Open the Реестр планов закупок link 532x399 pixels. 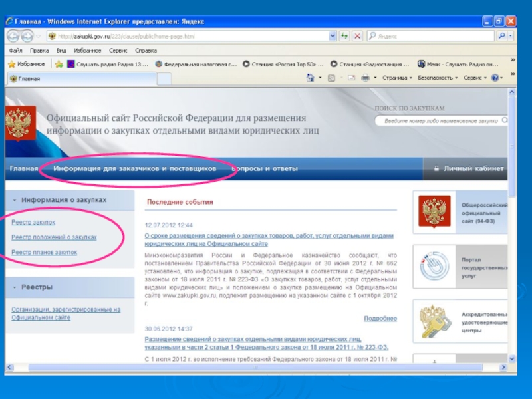44,252
